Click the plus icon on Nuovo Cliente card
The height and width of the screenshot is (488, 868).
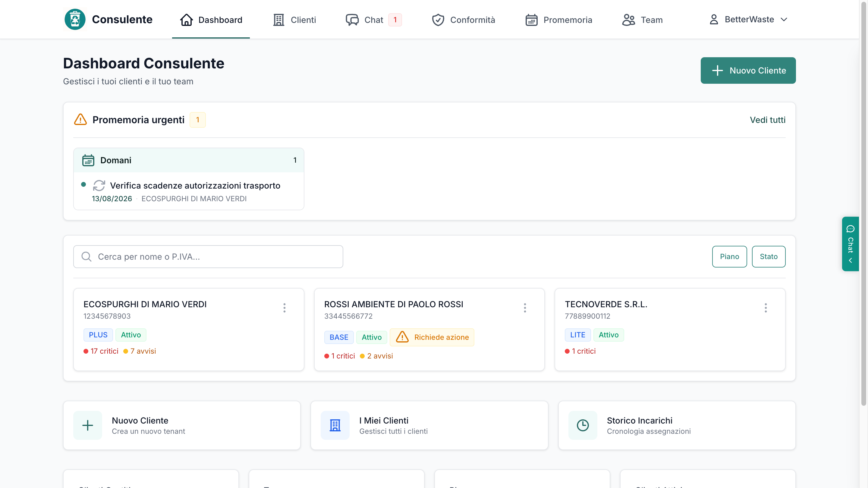(x=88, y=425)
